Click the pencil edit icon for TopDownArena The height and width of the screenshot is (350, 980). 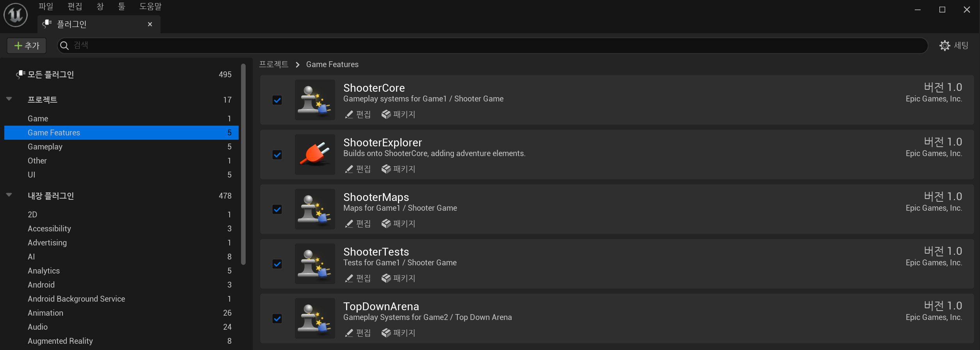tap(349, 333)
